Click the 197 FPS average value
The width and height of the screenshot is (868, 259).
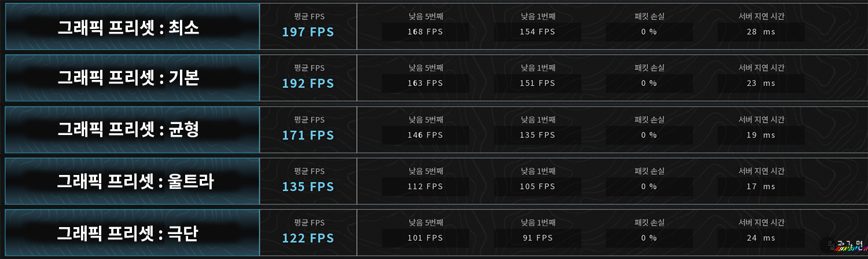(x=308, y=32)
